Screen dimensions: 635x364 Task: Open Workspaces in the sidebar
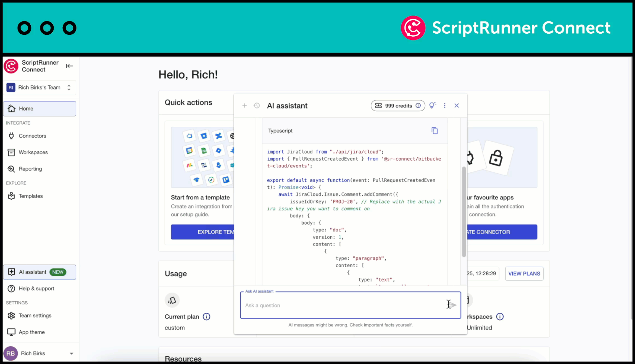click(39, 152)
